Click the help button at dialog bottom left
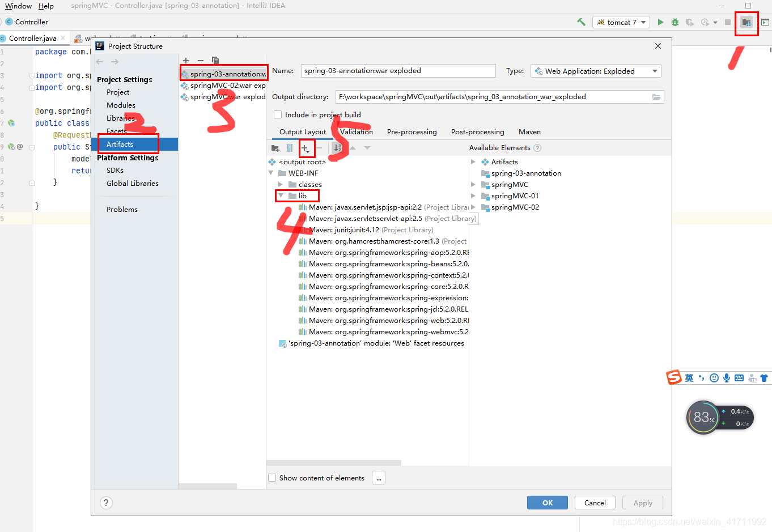The height and width of the screenshot is (532, 772). 106,503
